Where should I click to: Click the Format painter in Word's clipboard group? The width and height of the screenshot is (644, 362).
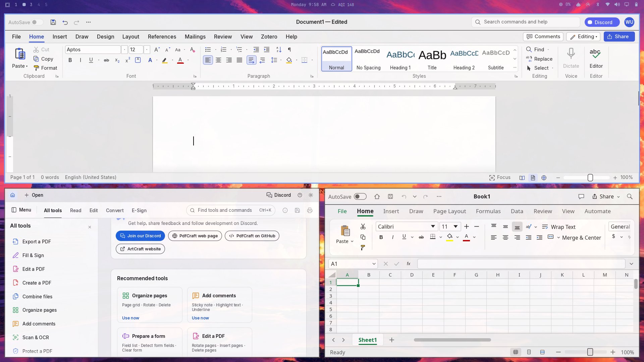(x=45, y=68)
